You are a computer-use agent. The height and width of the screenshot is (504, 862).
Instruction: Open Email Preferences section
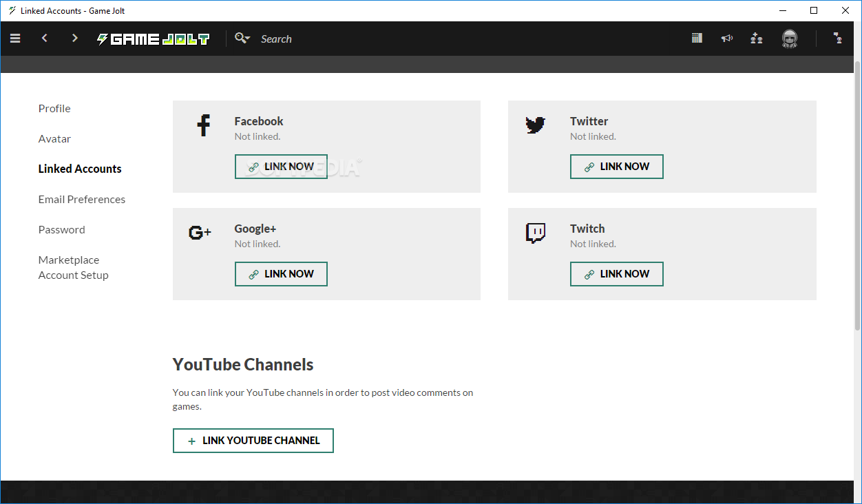(82, 199)
